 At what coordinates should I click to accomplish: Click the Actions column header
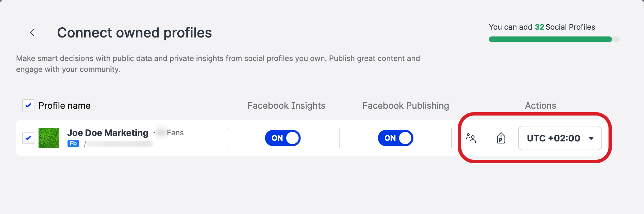540,106
